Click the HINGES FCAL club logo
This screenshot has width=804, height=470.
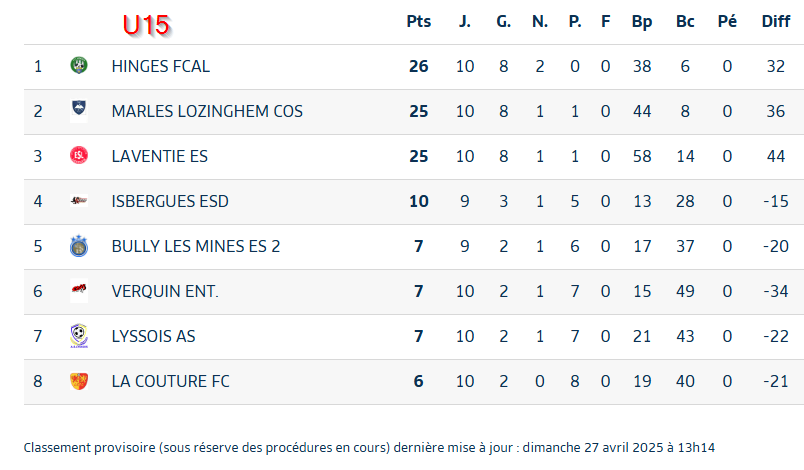point(79,66)
